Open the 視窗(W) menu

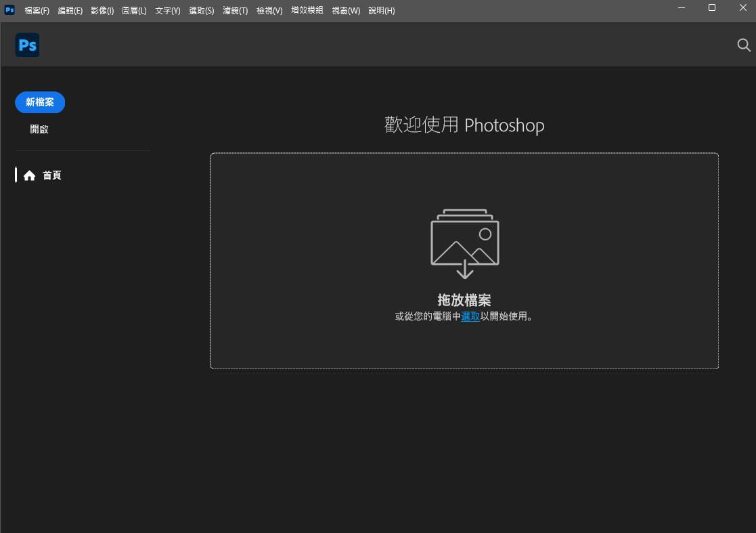tap(346, 11)
